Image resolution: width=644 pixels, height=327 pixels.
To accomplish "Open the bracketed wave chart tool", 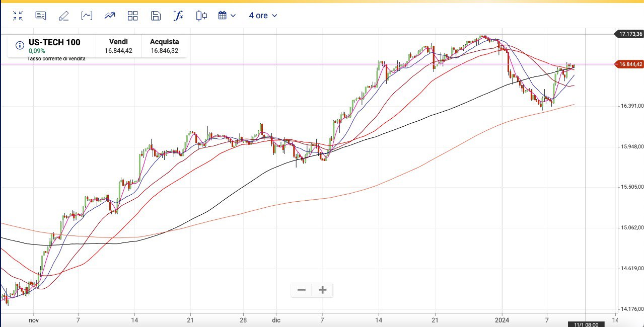I will click(87, 16).
